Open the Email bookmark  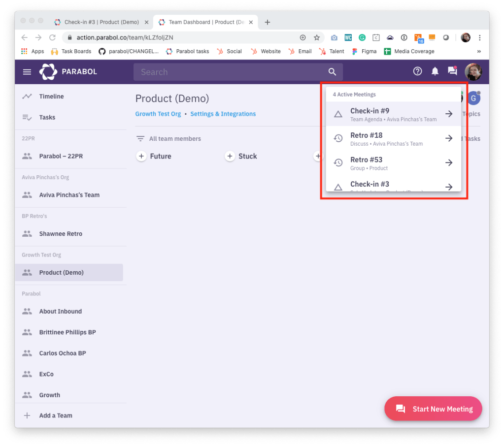(300, 51)
